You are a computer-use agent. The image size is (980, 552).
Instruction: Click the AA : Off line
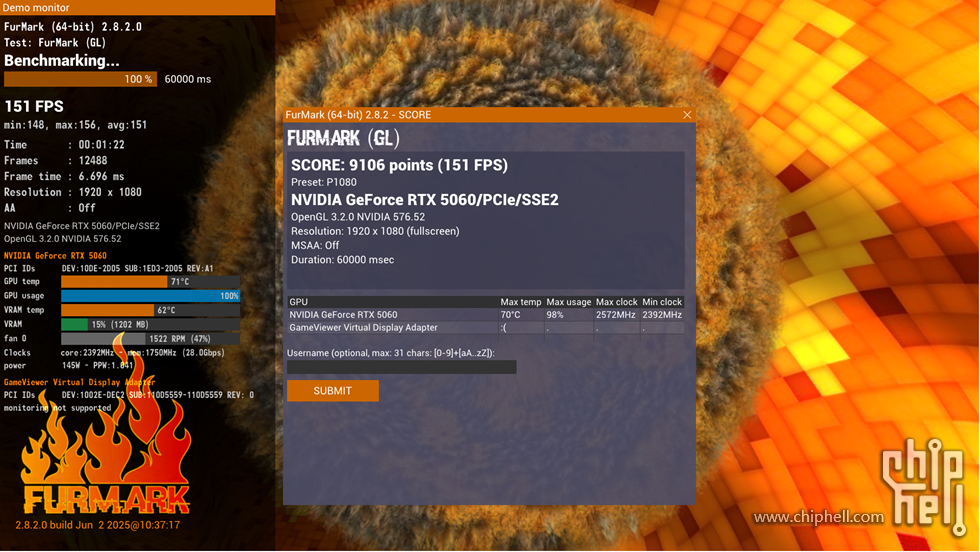(50, 208)
